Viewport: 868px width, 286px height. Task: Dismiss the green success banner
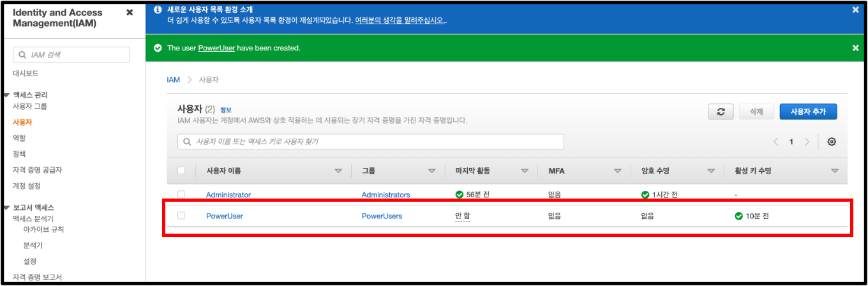click(x=855, y=48)
